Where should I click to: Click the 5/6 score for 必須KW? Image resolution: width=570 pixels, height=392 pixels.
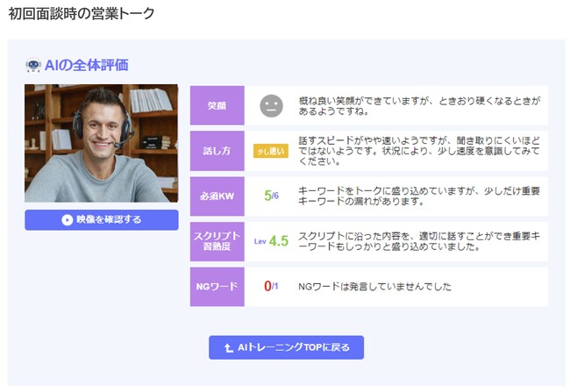[271, 196]
